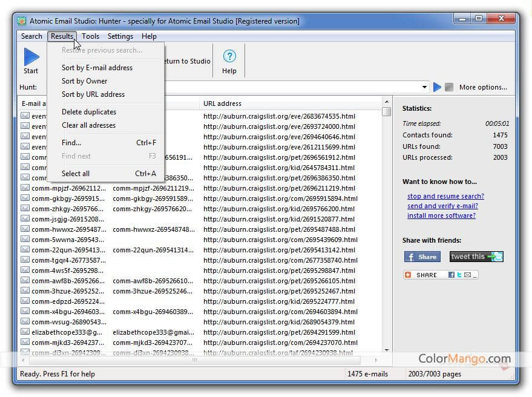Click the stop button icon next to the play arrow
This screenshot has height=397, width=532.
coord(448,87)
